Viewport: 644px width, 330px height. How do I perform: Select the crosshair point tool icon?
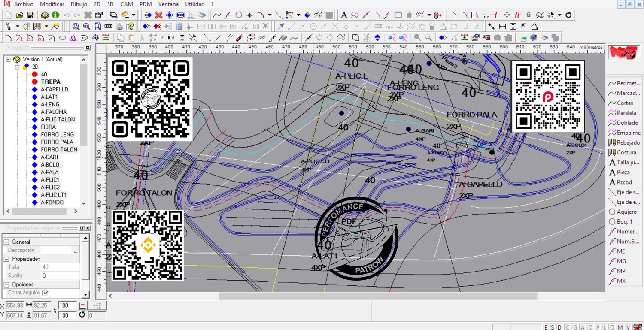tap(249, 15)
